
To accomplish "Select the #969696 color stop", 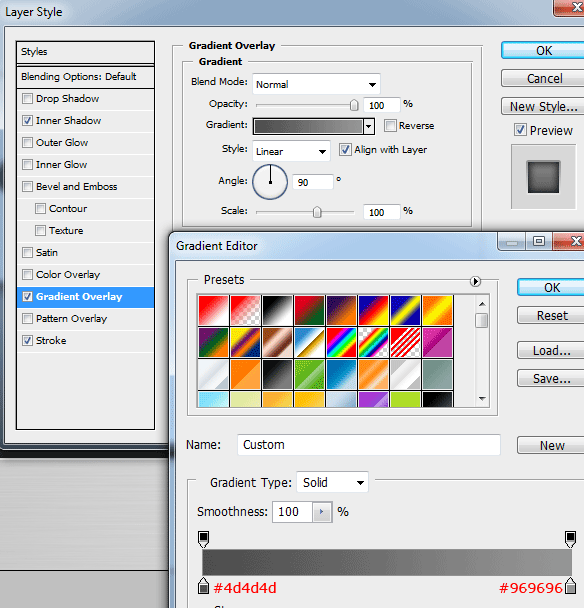I will click(x=570, y=586).
